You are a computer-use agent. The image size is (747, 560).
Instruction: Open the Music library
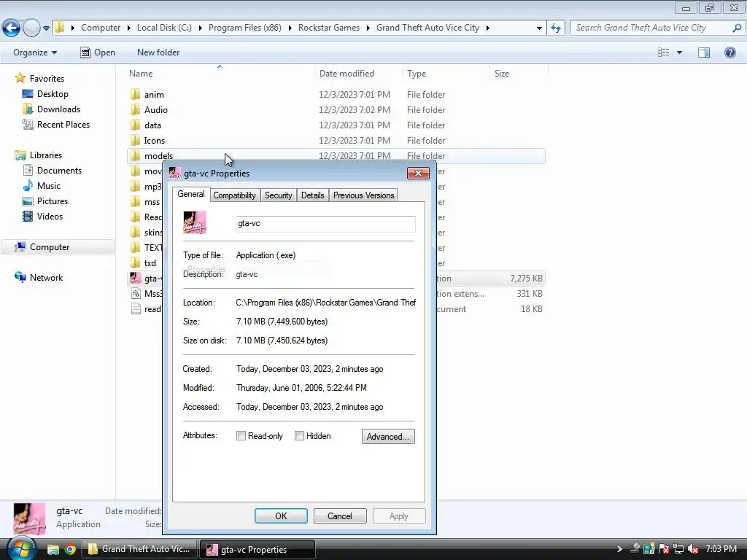(x=49, y=186)
